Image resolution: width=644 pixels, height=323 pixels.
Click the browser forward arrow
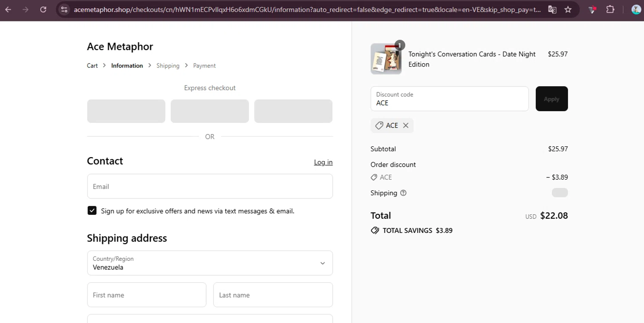pos(26,9)
